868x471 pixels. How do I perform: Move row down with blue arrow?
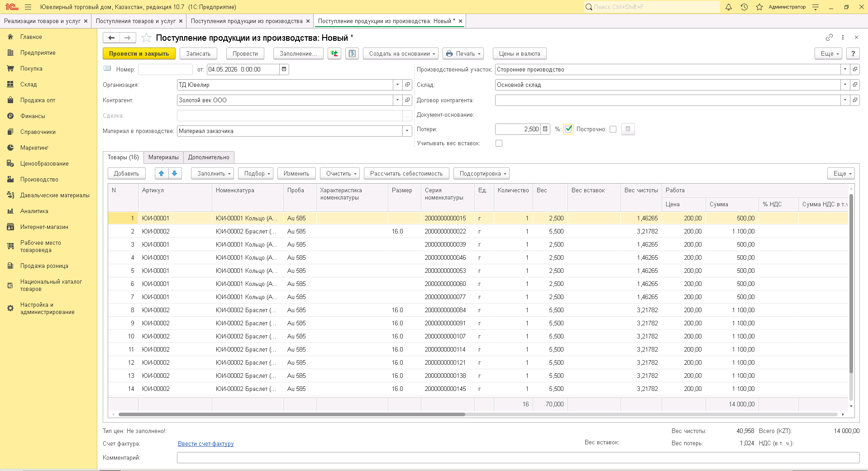[x=175, y=173]
